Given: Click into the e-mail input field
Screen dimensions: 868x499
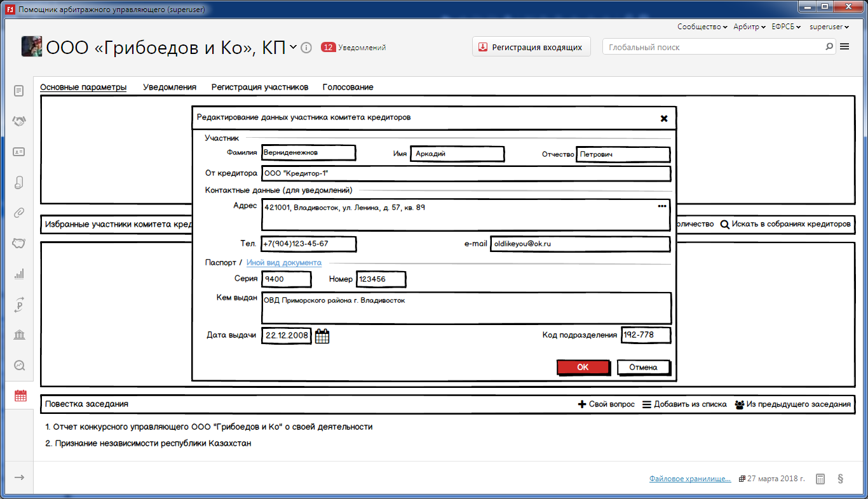Looking at the screenshot, I should [x=580, y=244].
